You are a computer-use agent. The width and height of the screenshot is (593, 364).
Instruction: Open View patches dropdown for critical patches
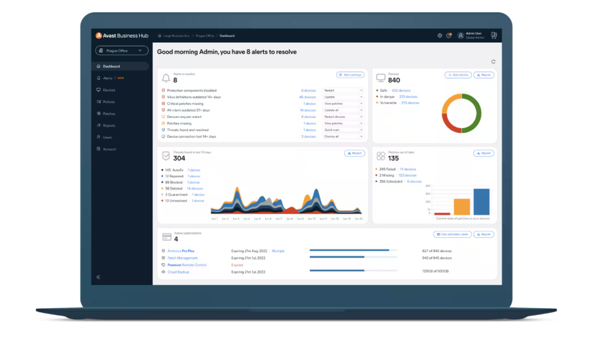click(343, 104)
